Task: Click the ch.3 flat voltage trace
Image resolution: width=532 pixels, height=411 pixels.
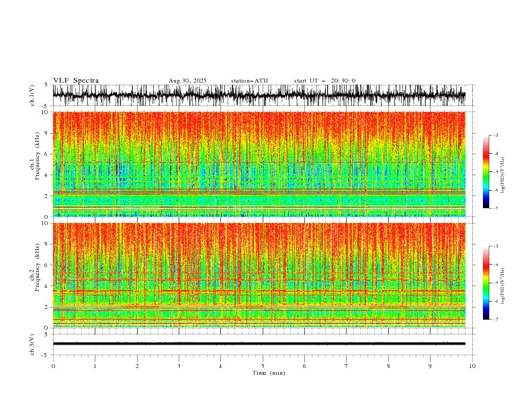Action: [x=259, y=344]
